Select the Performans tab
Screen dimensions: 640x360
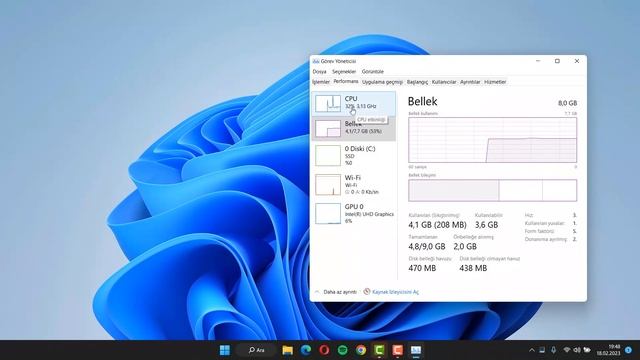(x=346, y=82)
